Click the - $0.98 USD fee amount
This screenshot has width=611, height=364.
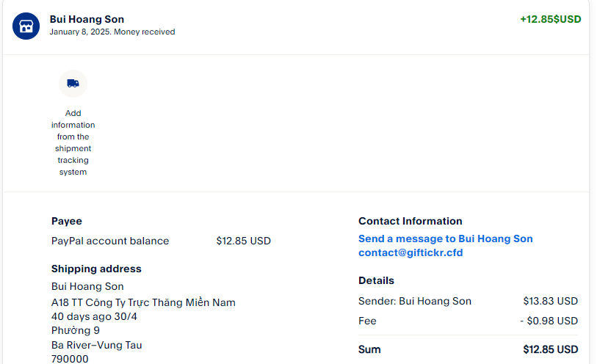548,321
